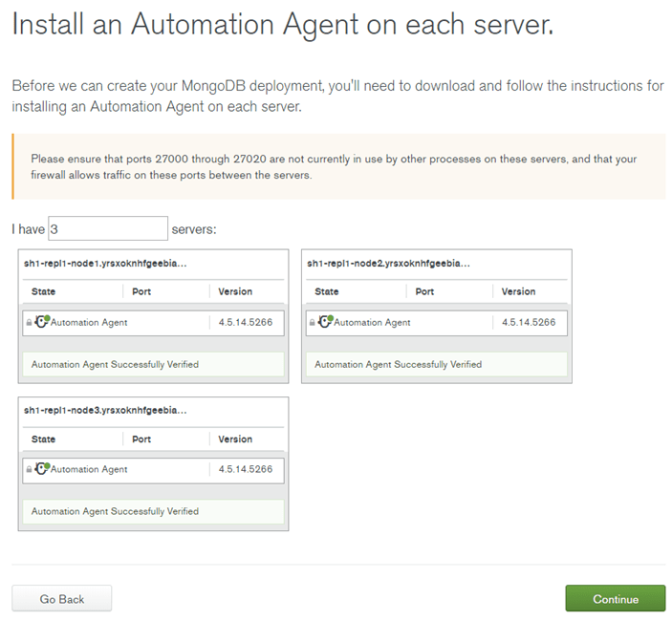Click the lock icon in the sh1-repl1-node1 card
This screenshot has width=672, height=621.
point(29,323)
